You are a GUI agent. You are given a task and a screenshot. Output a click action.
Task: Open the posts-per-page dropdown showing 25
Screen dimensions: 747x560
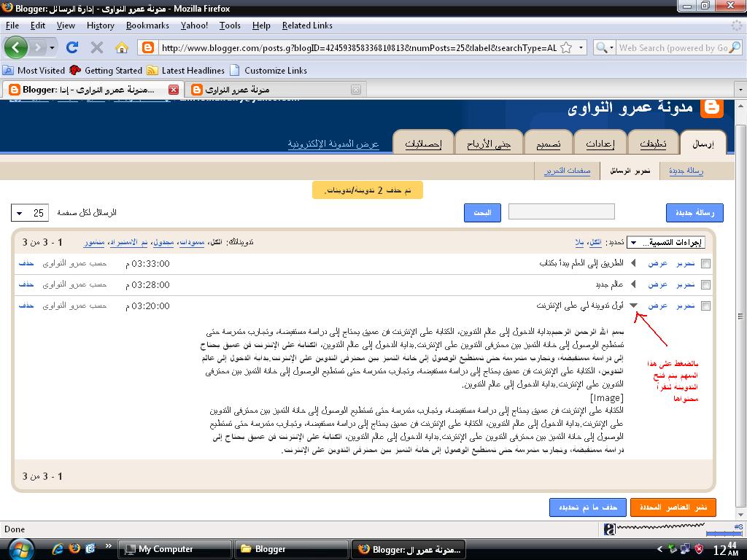click(x=29, y=213)
